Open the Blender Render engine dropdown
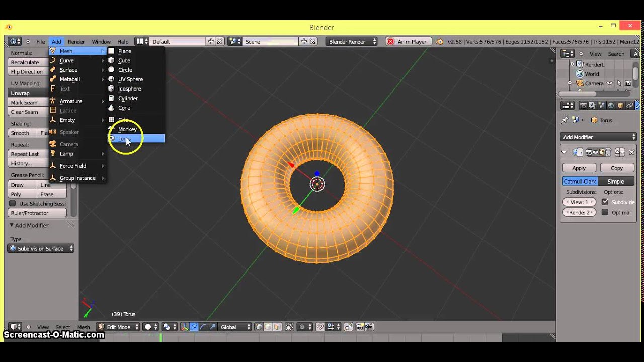The width and height of the screenshot is (644, 362). [351, 42]
